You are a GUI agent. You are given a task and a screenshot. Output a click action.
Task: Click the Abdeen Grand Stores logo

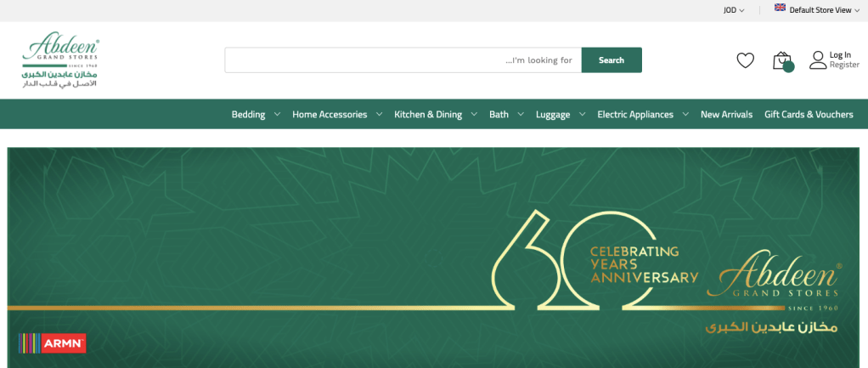pos(60,61)
